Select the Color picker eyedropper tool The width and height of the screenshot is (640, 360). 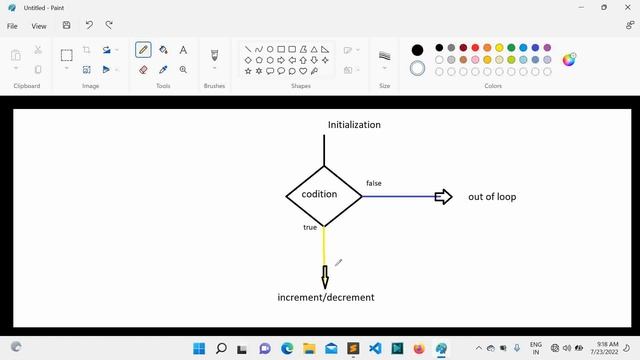(163, 70)
